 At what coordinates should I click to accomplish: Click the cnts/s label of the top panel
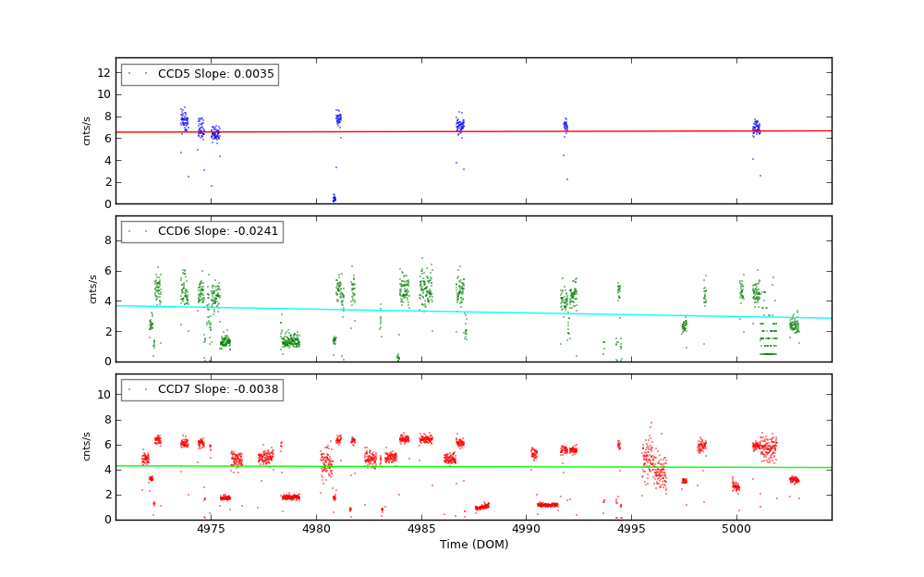pyautogui.click(x=89, y=131)
